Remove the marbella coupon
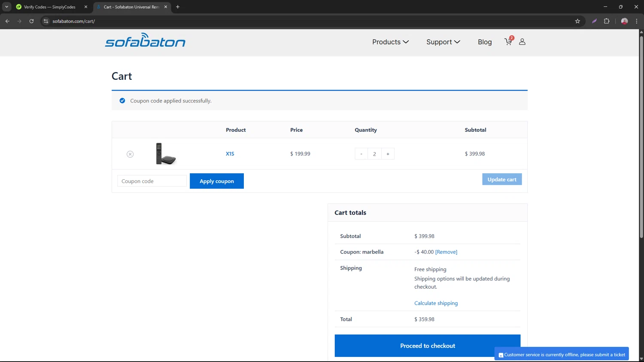Image resolution: width=644 pixels, height=362 pixels. [446, 252]
